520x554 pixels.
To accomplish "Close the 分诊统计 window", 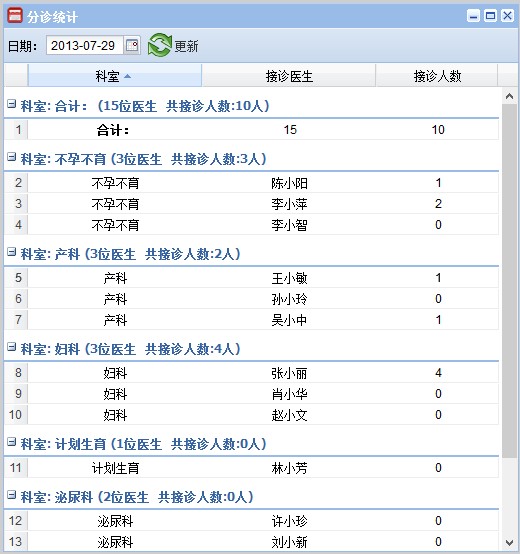I will pos(508,16).
